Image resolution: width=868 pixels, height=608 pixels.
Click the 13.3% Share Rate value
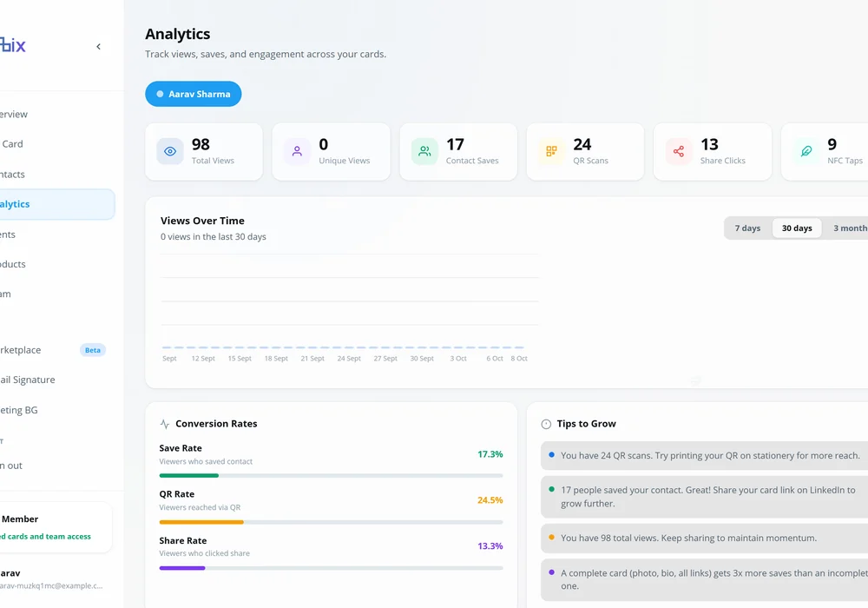tap(490, 546)
